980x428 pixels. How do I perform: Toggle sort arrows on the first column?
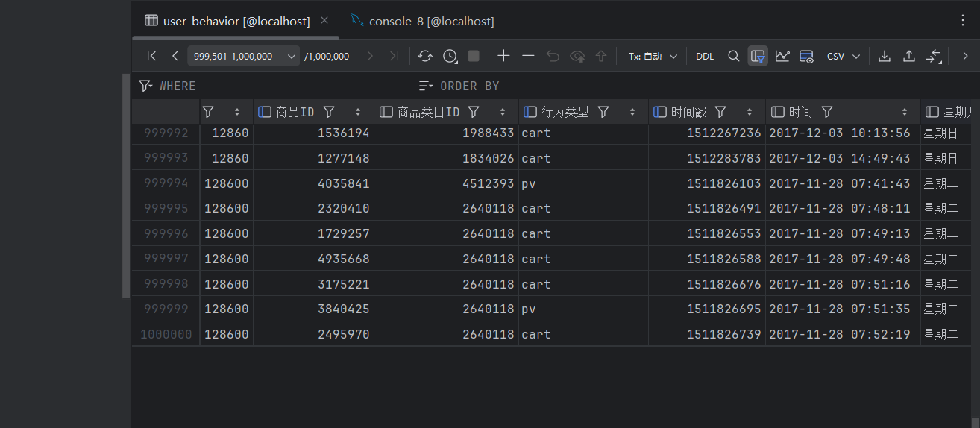pos(237,112)
